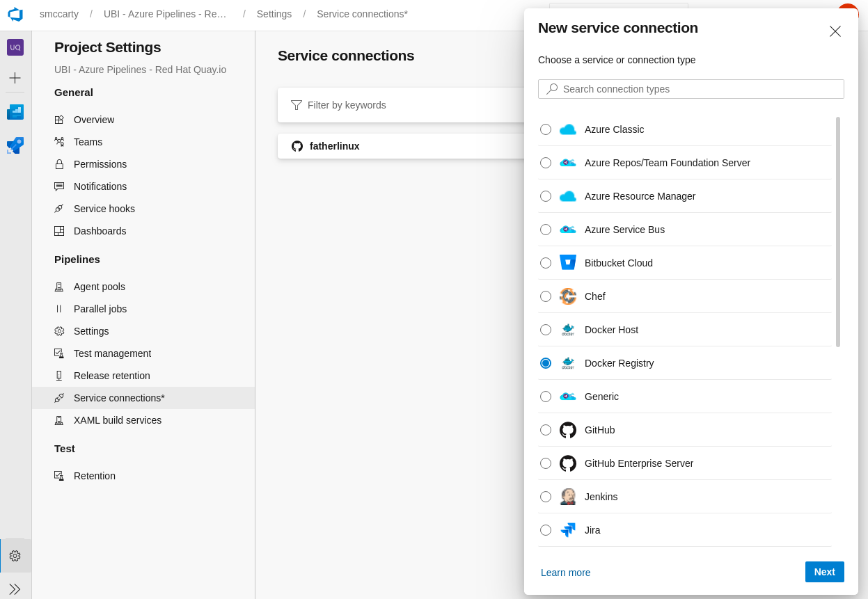Image resolution: width=868 pixels, height=599 pixels.
Task: Choose the Jenkins radio button
Action: click(546, 497)
